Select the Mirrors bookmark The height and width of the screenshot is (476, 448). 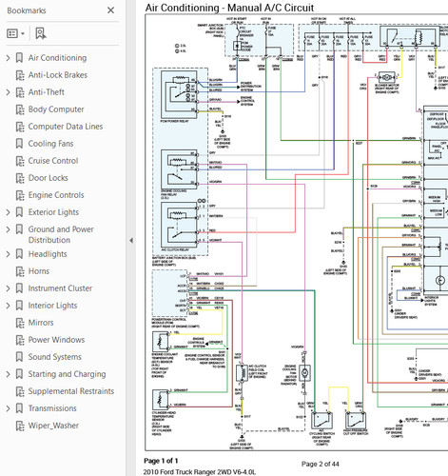click(41, 323)
